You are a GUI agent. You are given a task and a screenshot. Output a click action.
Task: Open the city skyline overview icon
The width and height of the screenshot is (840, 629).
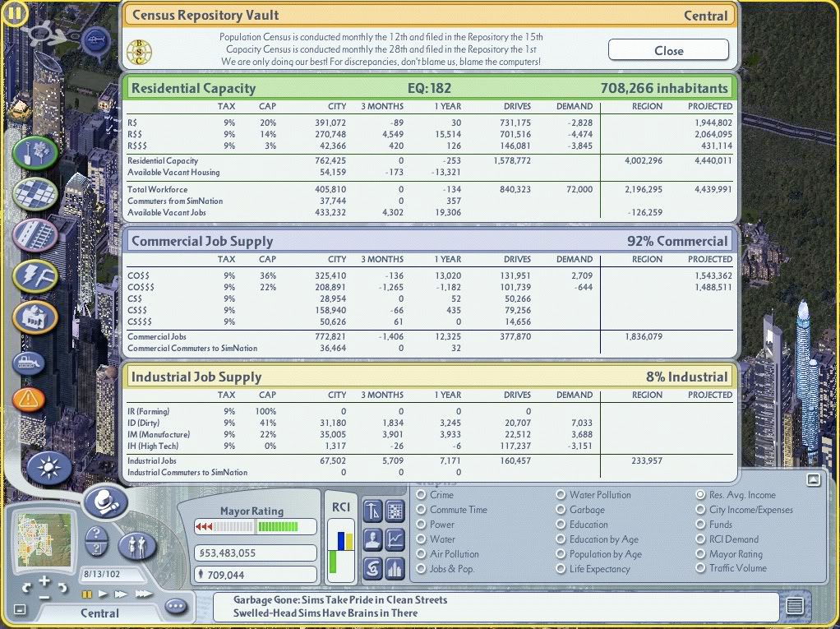[395, 568]
